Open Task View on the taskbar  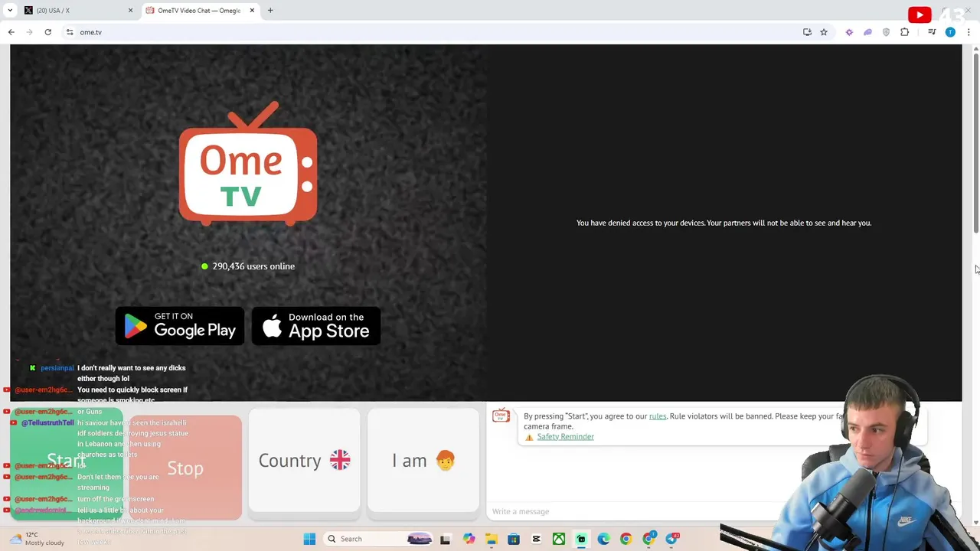445,539
